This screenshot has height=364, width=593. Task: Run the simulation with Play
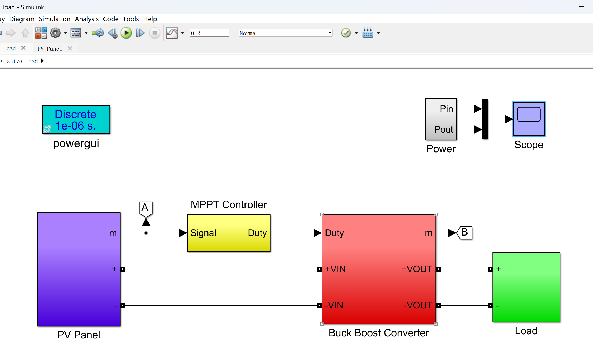[126, 33]
